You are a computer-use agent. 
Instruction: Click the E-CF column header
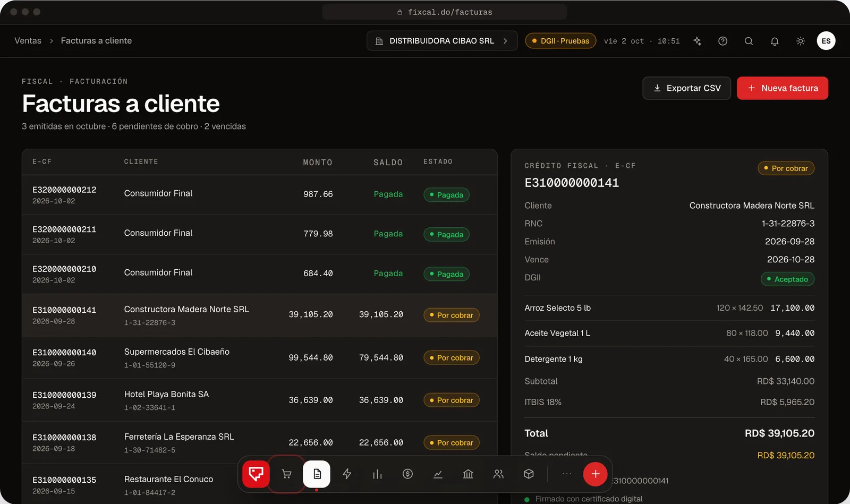tap(42, 161)
